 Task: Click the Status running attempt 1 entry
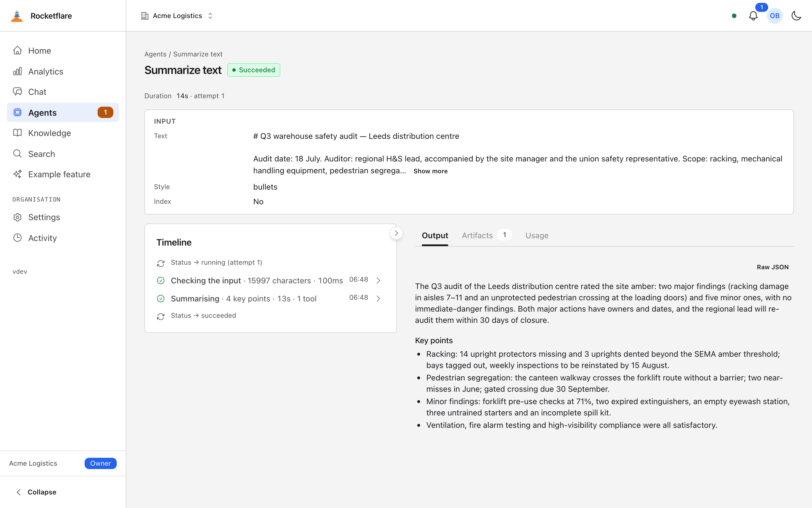click(x=217, y=262)
